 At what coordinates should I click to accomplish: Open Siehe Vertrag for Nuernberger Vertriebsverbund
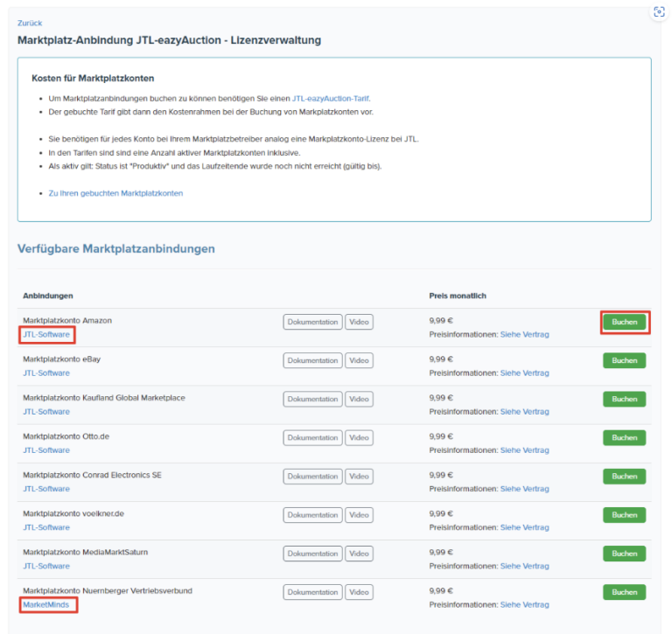[x=524, y=604]
